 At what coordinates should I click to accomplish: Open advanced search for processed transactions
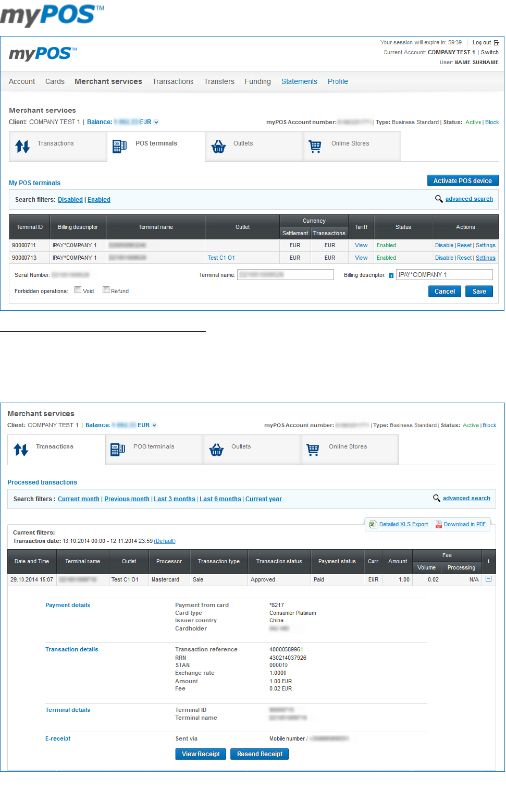click(x=466, y=498)
